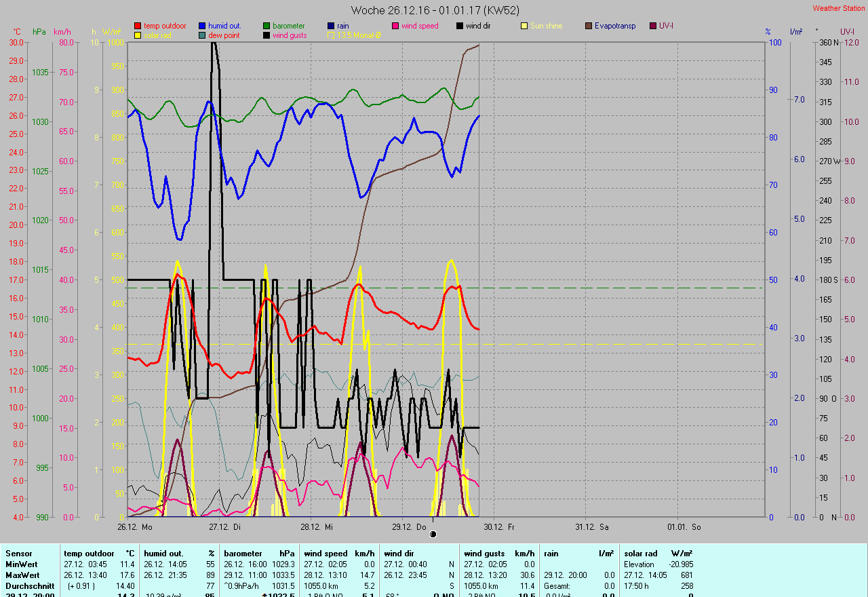Image resolution: width=868 pixels, height=597 pixels.
Task: Click the 'barometer' legend label
Action: [289, 26]
